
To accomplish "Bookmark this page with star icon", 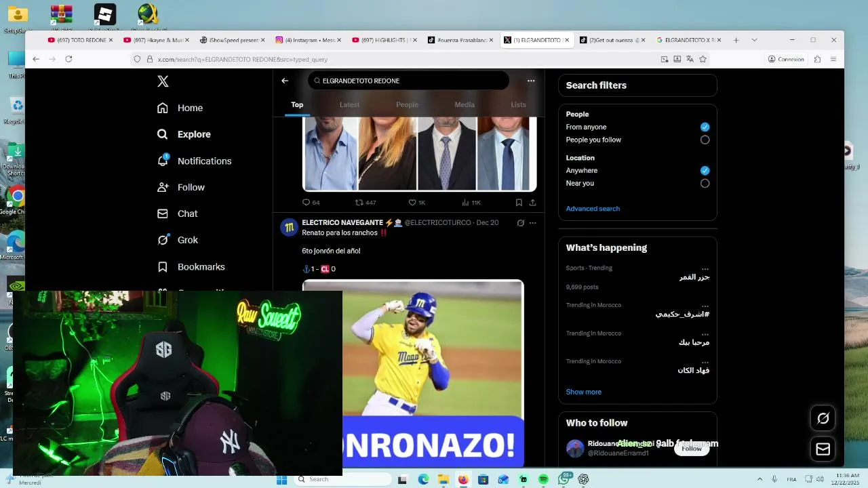I will point(703,59).
